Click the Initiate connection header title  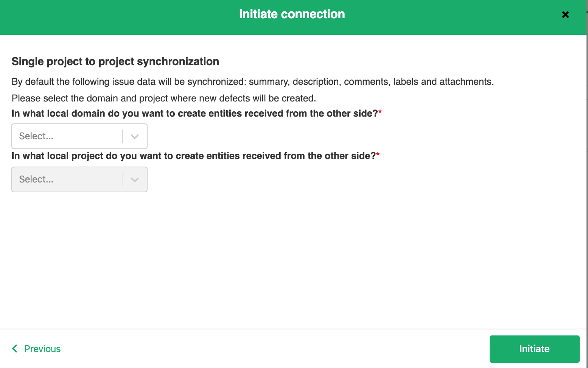[292, 14]
